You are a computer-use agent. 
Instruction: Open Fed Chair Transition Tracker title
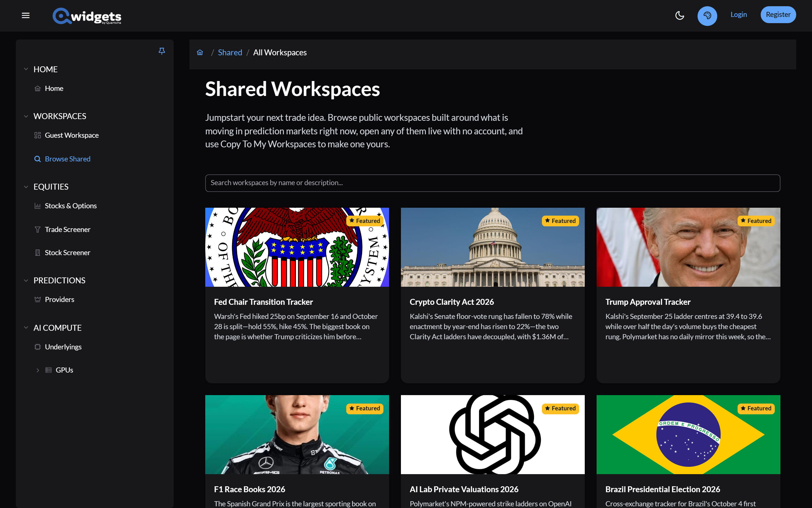(x=263, y=302)
